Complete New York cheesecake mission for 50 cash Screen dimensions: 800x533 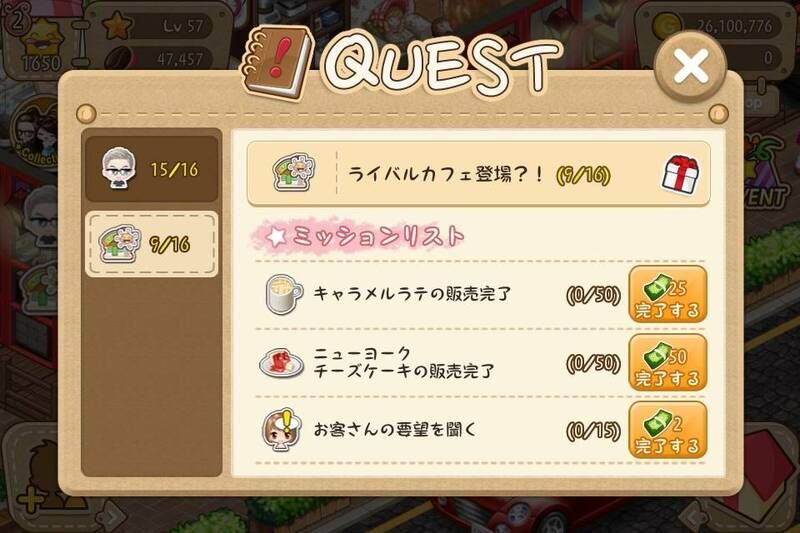[667, 363]
